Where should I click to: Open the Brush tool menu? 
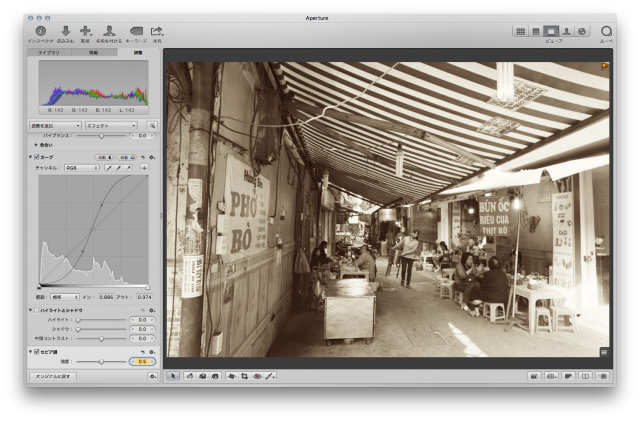(x=270, y=376)
